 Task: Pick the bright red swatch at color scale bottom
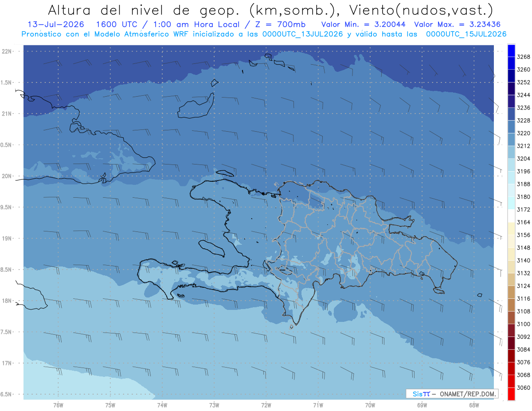[511, 394]
